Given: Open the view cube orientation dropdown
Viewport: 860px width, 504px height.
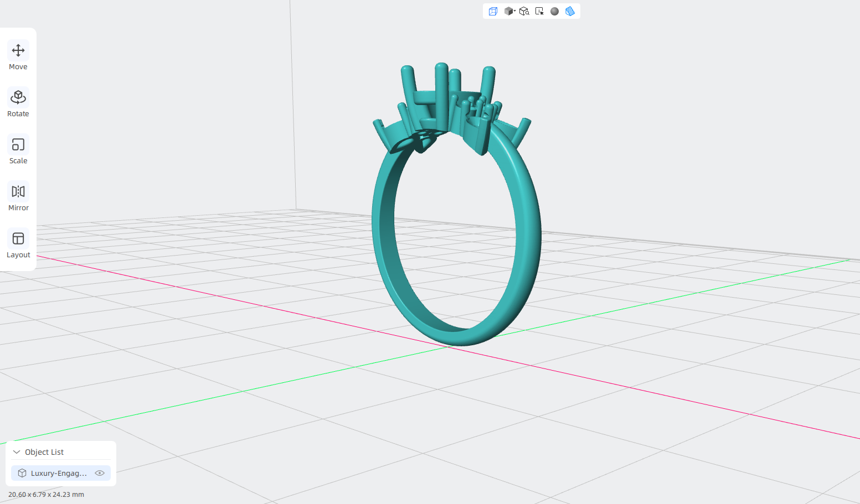Looking at the screenshot, I should [x=509, y=11].
